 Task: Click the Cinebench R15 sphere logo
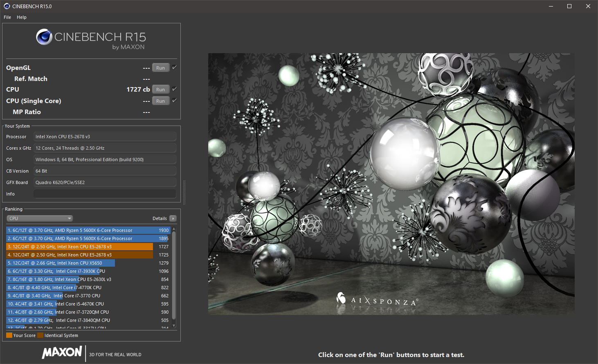coord(44,37)
